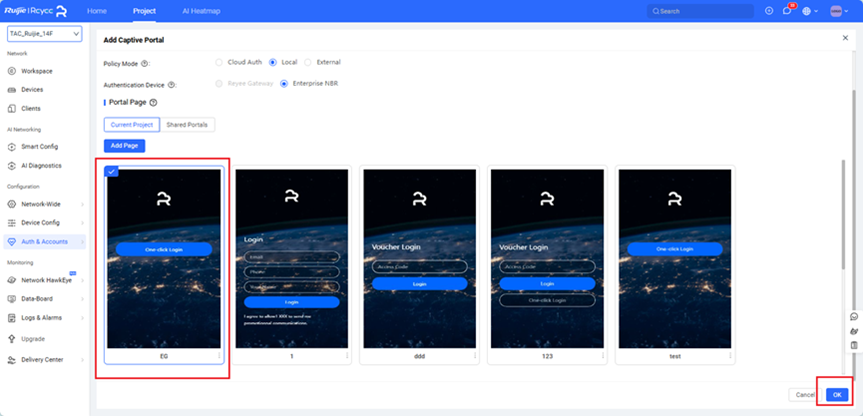Viewport: 863px width, 416px height.
Task: Click the Ruijie Reyee logo
Action: pos(36,11)
